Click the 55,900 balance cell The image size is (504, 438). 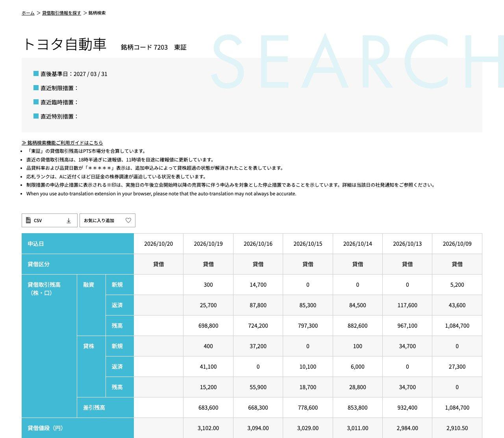[258, 387]
